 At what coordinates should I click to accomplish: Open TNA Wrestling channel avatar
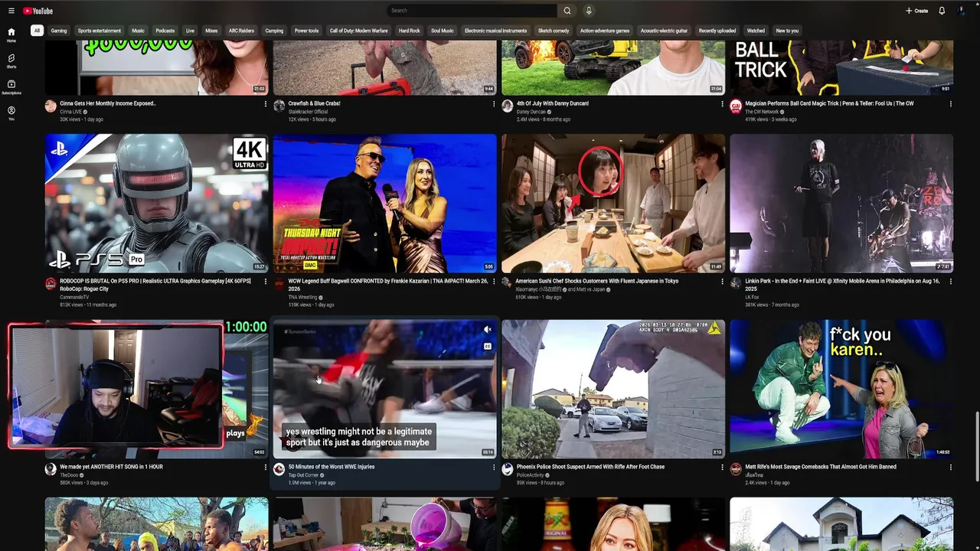(x=279, y=283)
